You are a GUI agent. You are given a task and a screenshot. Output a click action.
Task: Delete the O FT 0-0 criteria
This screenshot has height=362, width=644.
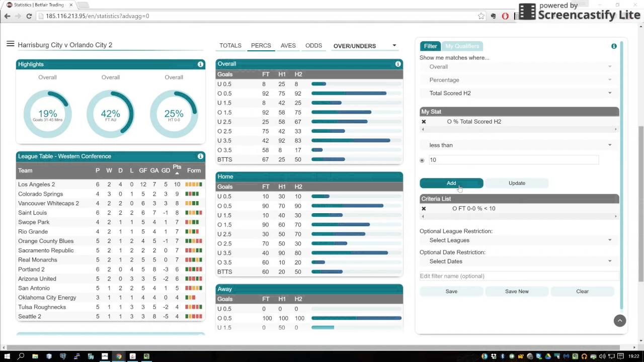pyautogui.click(x=424, y=209)
